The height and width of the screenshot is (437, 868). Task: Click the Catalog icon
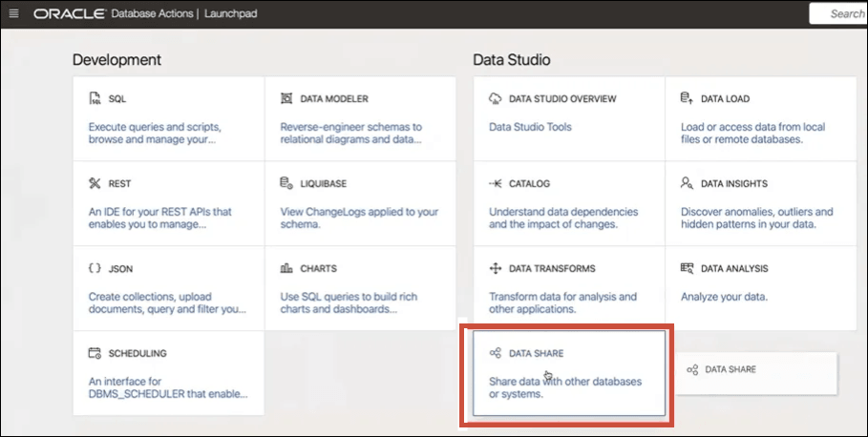click(496, 183)
